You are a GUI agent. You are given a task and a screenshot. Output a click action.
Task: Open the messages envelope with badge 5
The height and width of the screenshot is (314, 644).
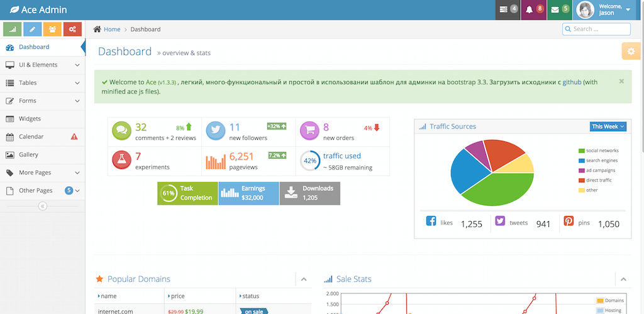(560, 10)
